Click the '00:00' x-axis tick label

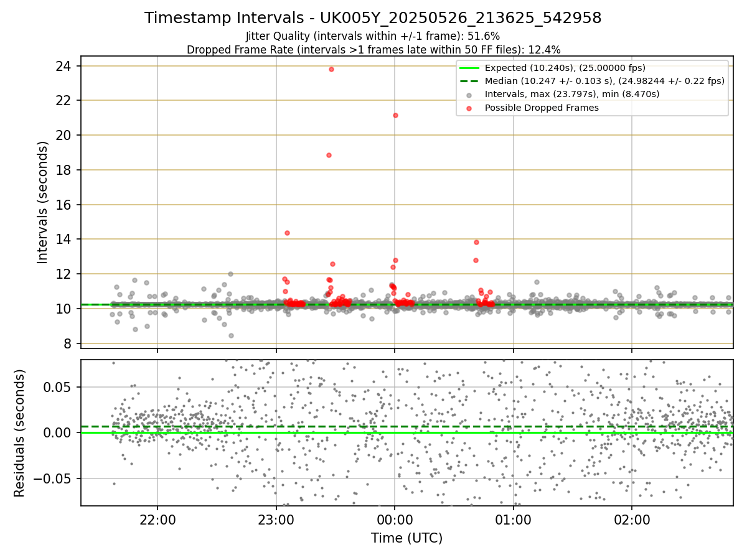click(395, 520)
